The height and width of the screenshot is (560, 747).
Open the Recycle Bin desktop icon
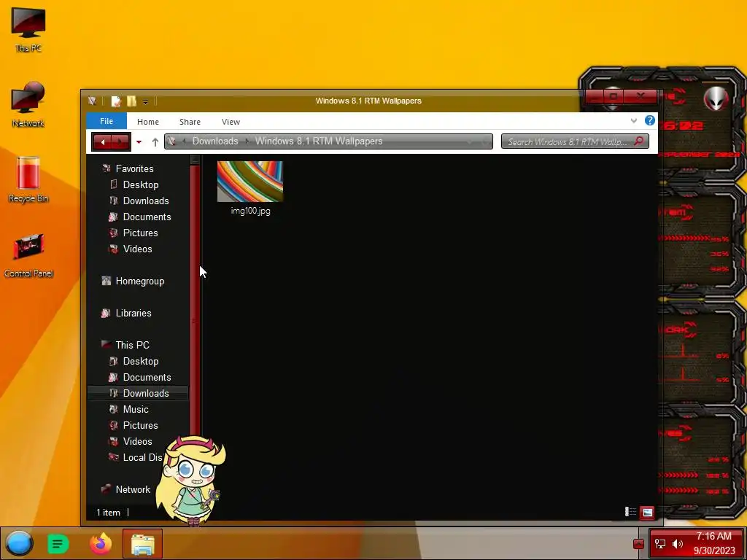[28, 179]
